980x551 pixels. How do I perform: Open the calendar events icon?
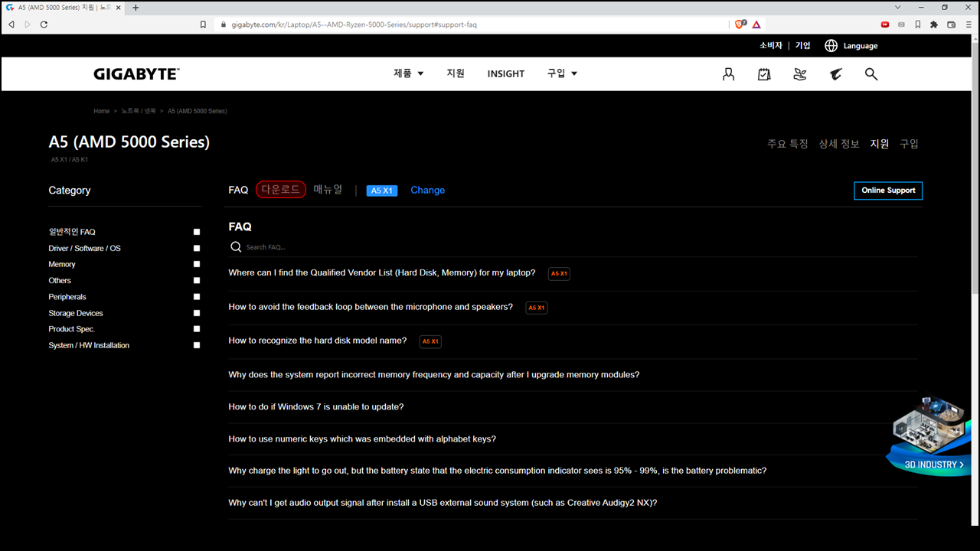click(x=764, y=74)
